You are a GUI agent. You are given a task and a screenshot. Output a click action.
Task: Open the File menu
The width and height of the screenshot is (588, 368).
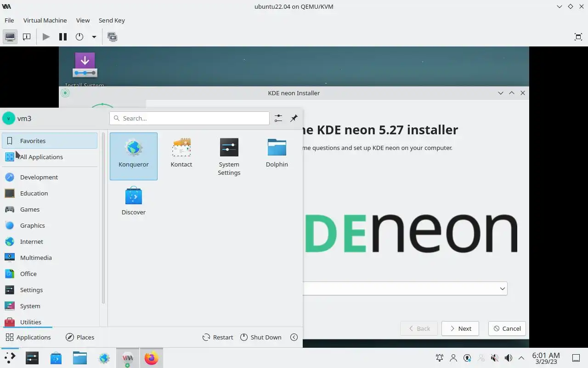pos(9,20)
